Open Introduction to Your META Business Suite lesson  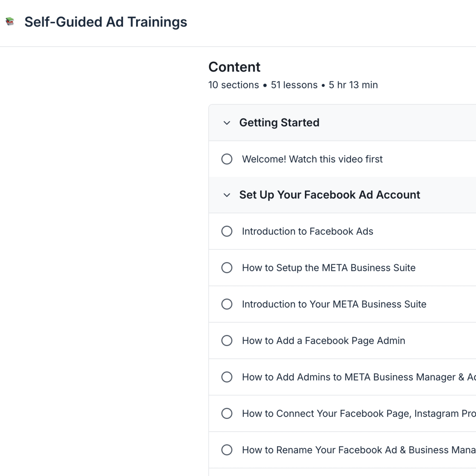[334, 304]
